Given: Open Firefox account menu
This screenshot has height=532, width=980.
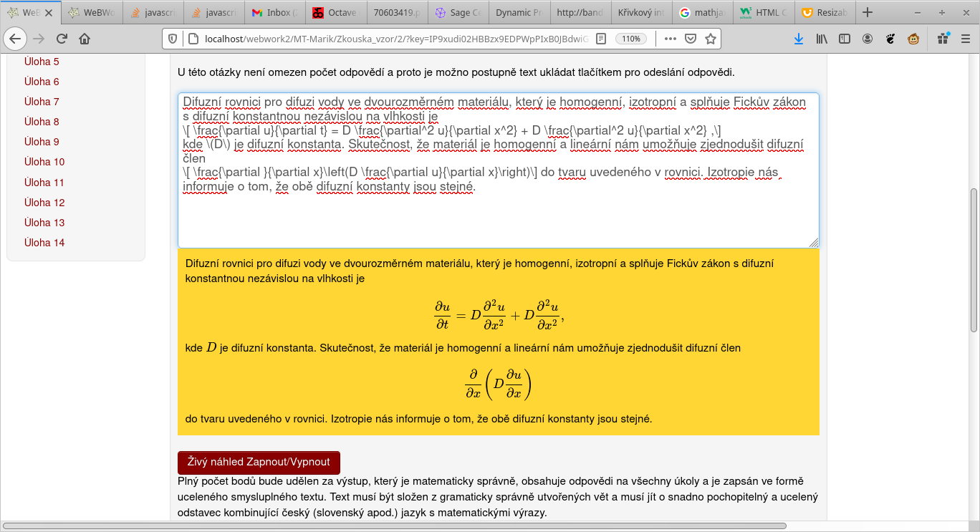Looking at the screenshot, I should 868,39.
